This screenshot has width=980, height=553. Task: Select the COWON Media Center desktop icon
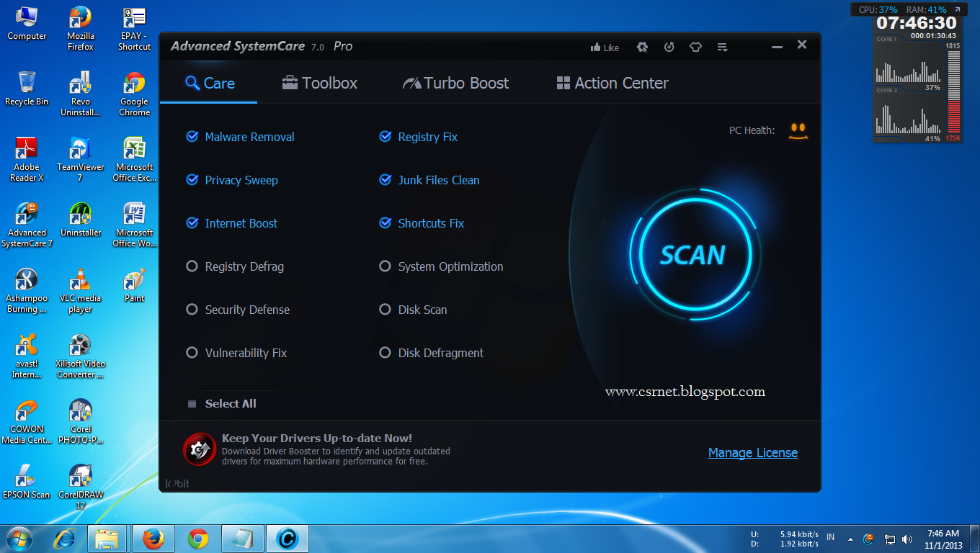point(27,422)
